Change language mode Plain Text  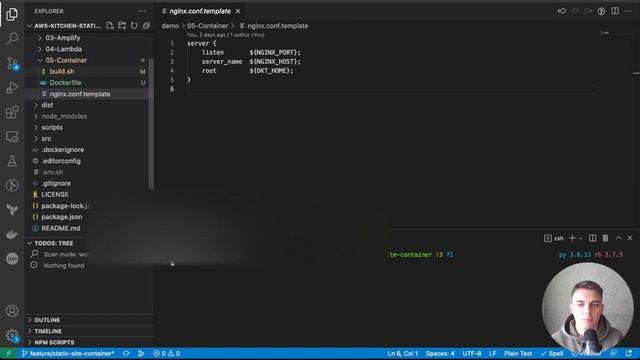(x=518, y=353)
